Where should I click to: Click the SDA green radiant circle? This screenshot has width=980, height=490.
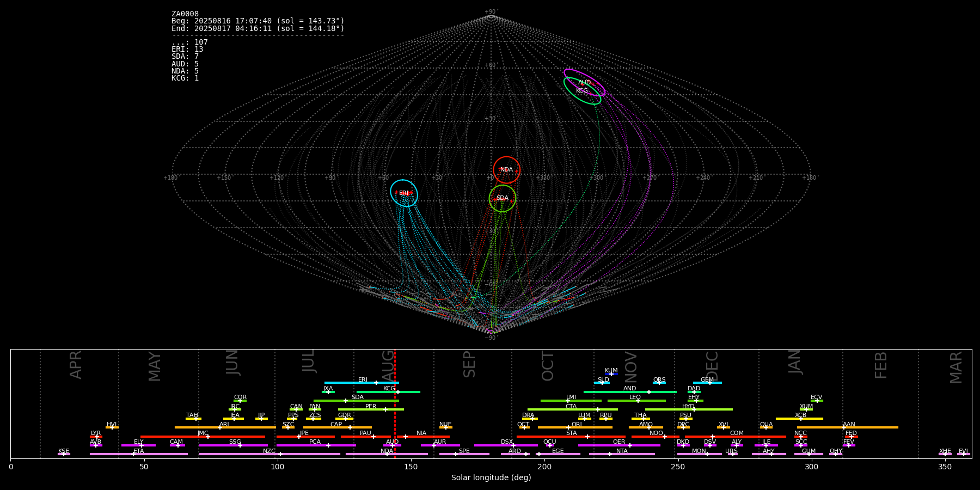coord(503,198)
